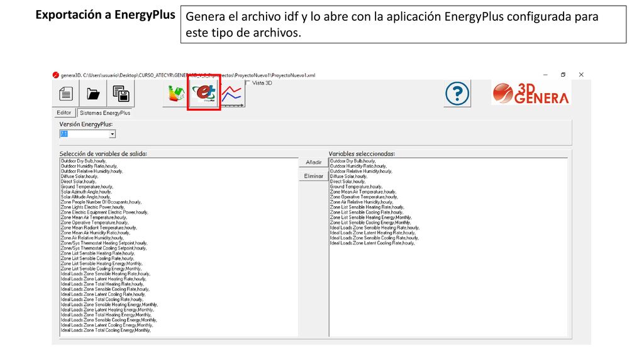Select Zone List Sensible Heating Rate,hourly in output list
Viewport: 644px width, 362px height.
[x=97, y=253]
